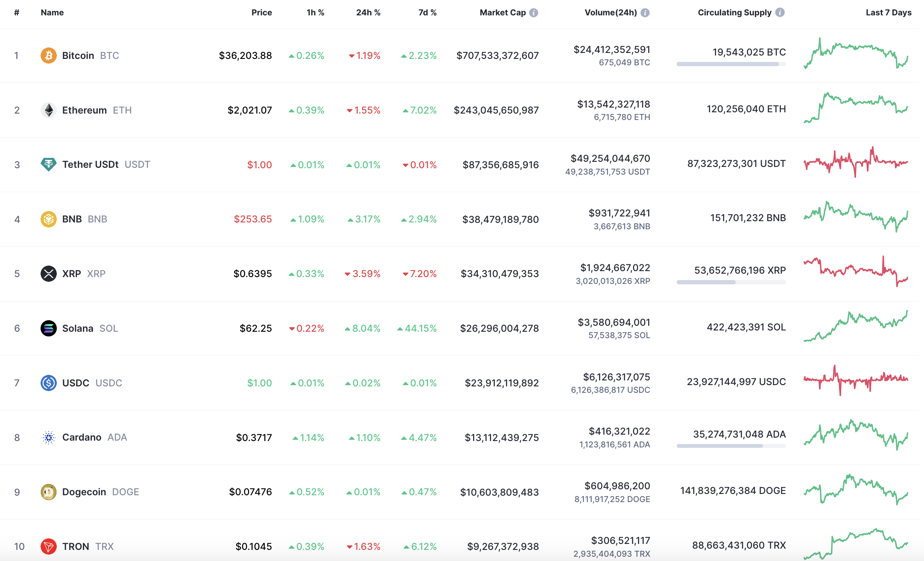Sort by the 24h % column header

click(x=368, y=13)
